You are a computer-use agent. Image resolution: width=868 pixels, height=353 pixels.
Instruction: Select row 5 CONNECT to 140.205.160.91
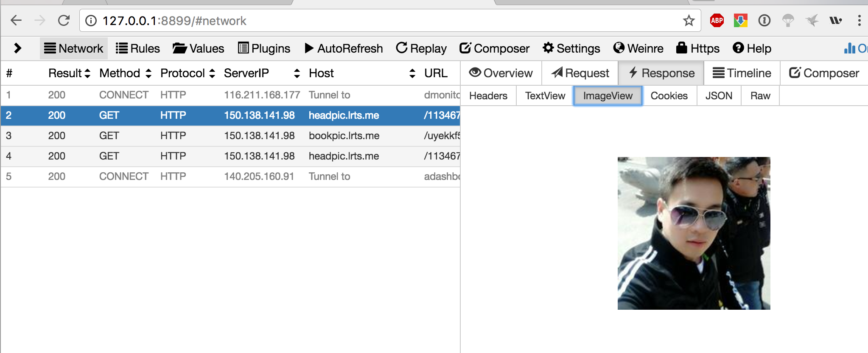click(x=230, y=176)
